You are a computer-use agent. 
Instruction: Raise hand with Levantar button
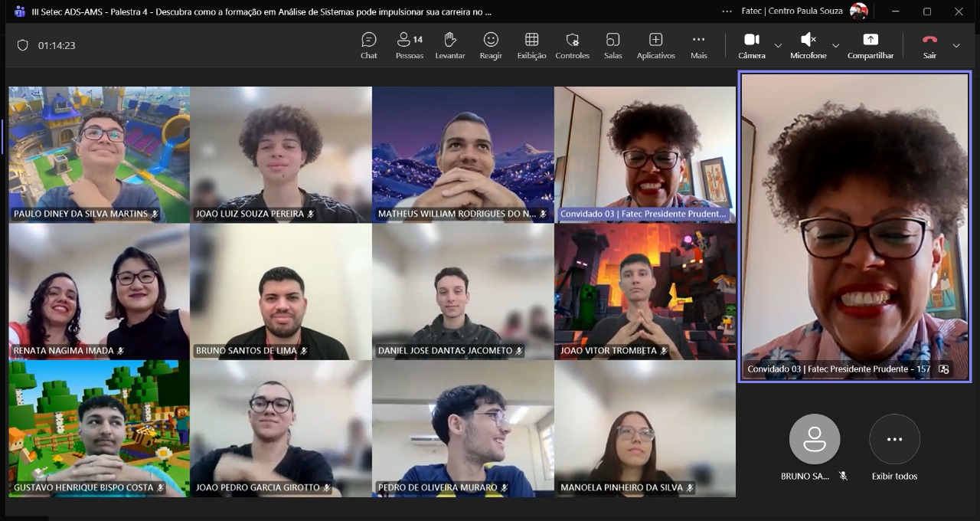(x=450, y=45)
